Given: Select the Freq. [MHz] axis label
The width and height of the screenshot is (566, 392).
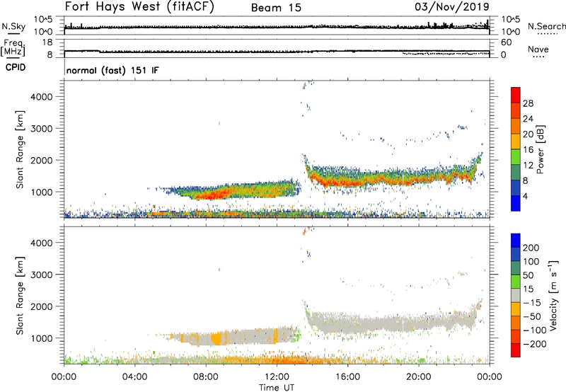Looking at the screenshot, I should tap(13, 48).
